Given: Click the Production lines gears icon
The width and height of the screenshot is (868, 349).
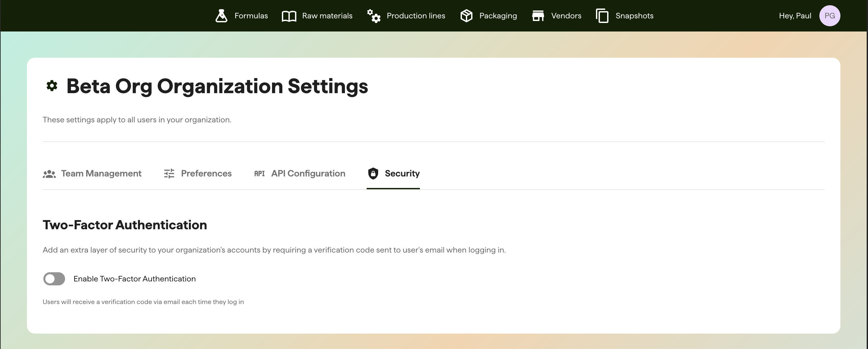Looking at the screenshot, I should click(x=373, y=15).
